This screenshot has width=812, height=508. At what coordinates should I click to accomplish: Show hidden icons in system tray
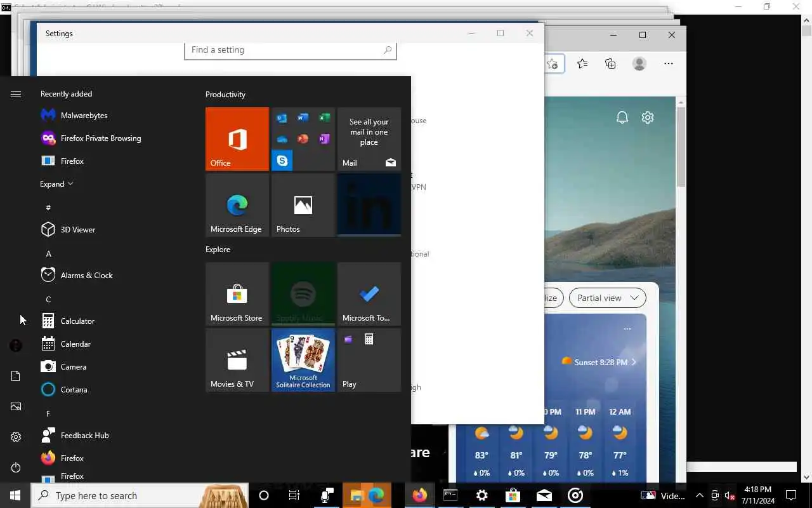[700, 495]
